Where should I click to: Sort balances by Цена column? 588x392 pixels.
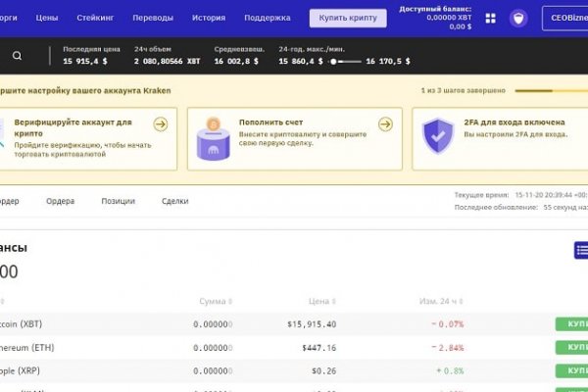[321, 301]
